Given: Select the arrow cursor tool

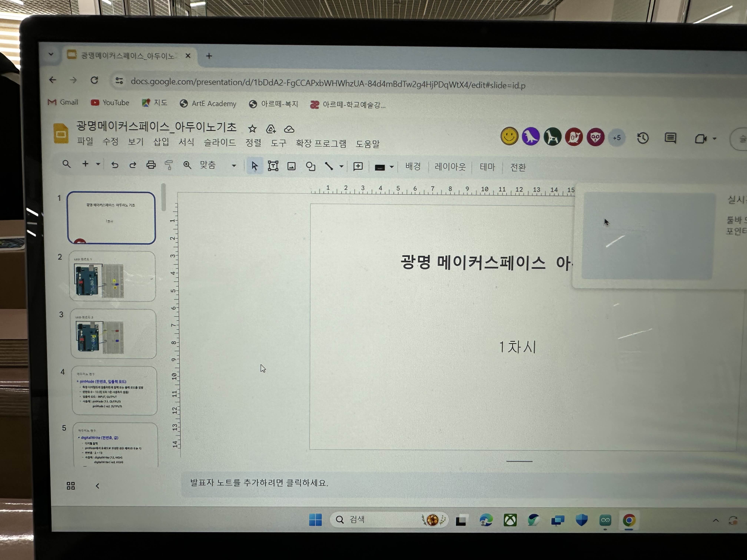Looking at the screenshot, I should pos(254,166).
